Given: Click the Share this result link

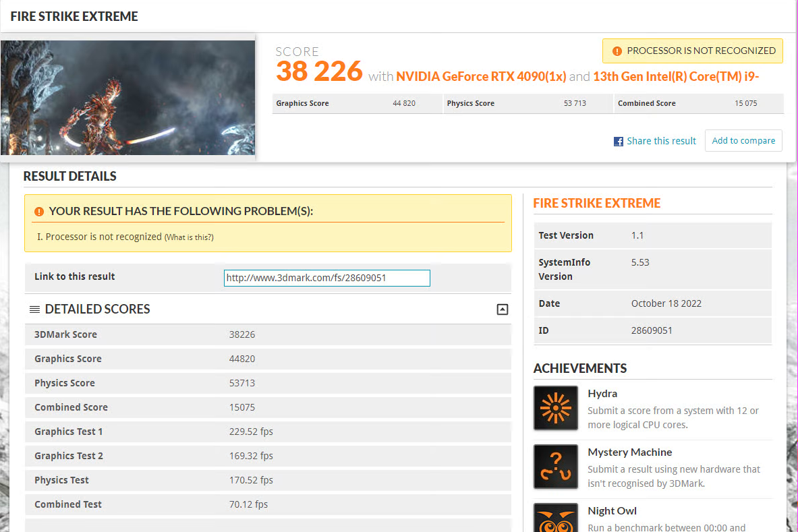Looking at the screenshot, I should [661, 141].
